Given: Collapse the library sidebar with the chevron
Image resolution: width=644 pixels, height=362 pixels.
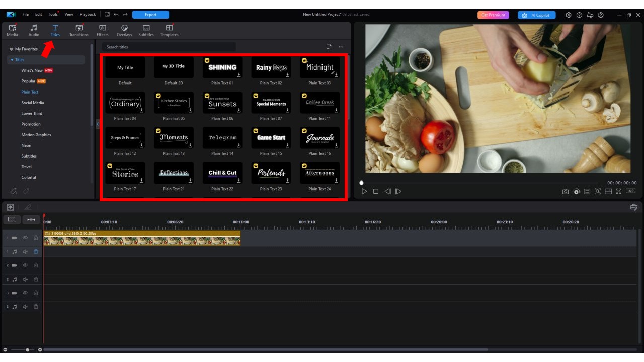Looking at the screenshot, I should click(97, 124).
